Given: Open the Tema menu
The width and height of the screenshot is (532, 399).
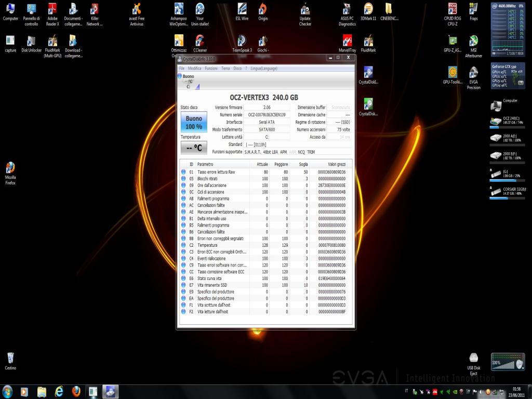Looking at the screenshot, I should point(225,69).
